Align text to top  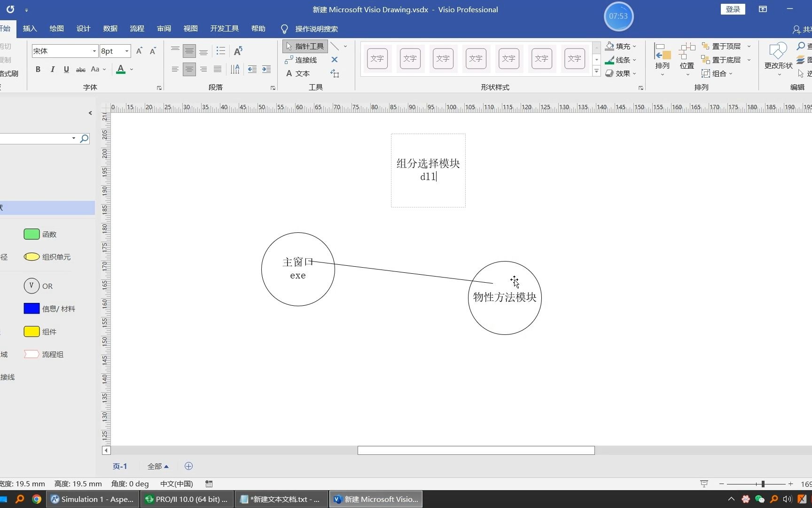175,50
